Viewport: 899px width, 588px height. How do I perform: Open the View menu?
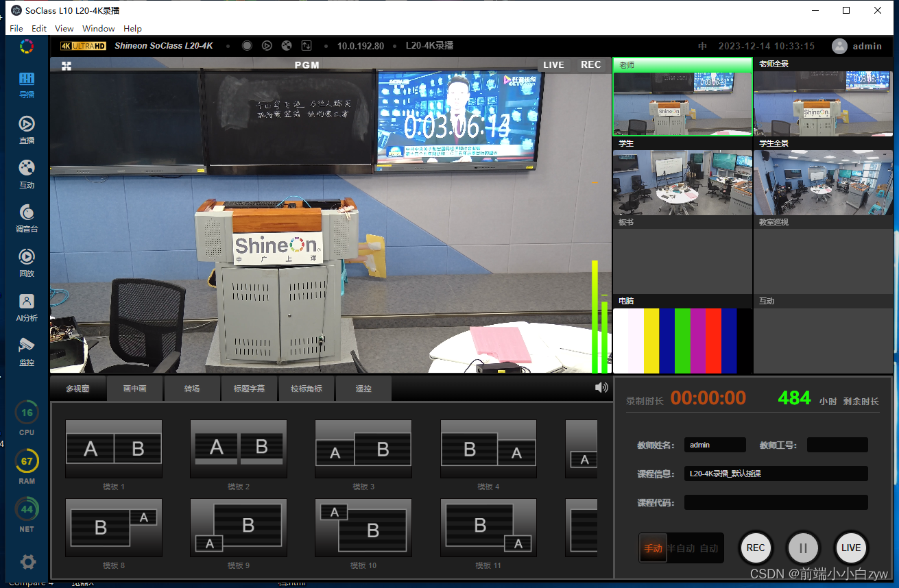click(x=64, y=28)
